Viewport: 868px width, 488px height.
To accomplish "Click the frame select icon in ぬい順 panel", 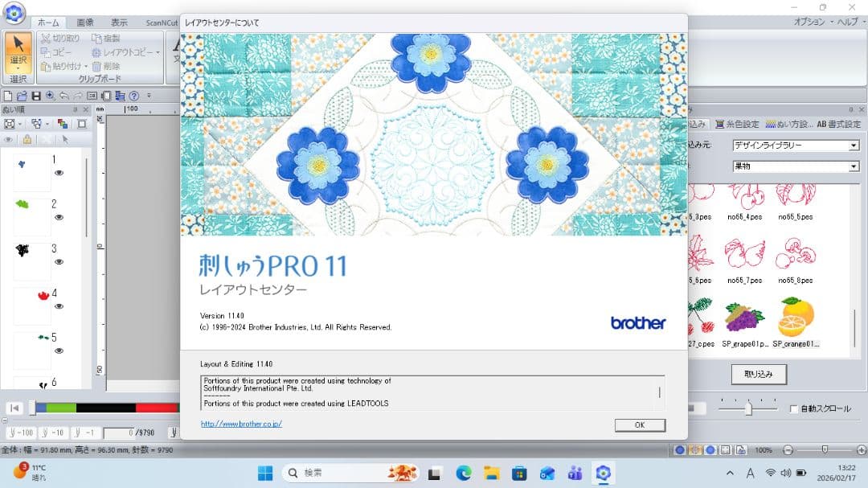I will coord(10,124).
